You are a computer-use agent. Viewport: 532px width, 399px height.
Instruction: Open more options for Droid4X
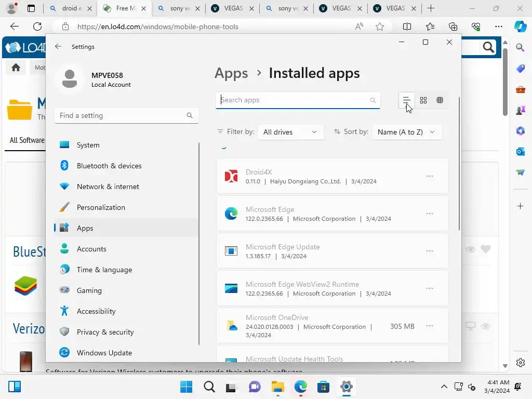[430, 176]
